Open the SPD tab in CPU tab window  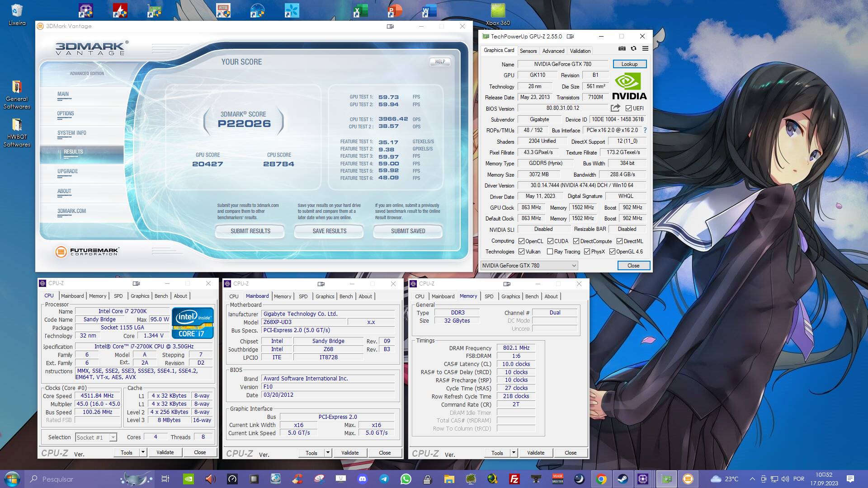click(118, 296)
